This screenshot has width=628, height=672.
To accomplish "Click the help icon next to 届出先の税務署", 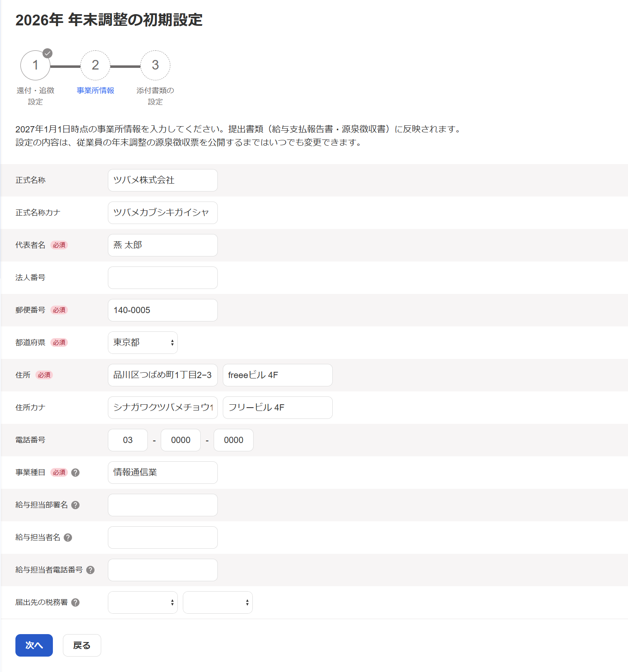I will point(75,602).
